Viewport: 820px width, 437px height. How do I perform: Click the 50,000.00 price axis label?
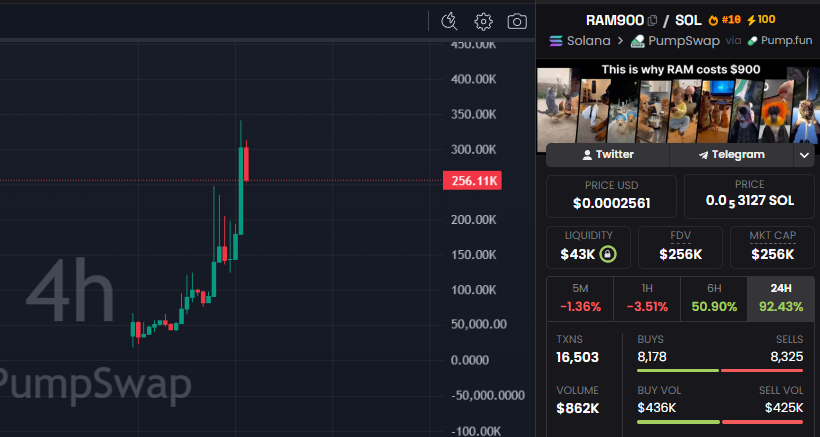click(479, 324)
